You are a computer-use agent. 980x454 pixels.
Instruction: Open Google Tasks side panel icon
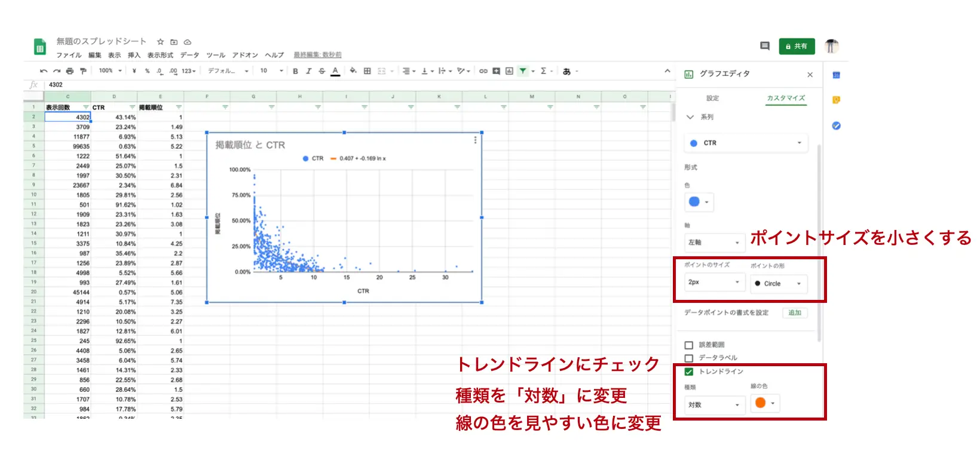pyautogui.click(x=836, y=125)
